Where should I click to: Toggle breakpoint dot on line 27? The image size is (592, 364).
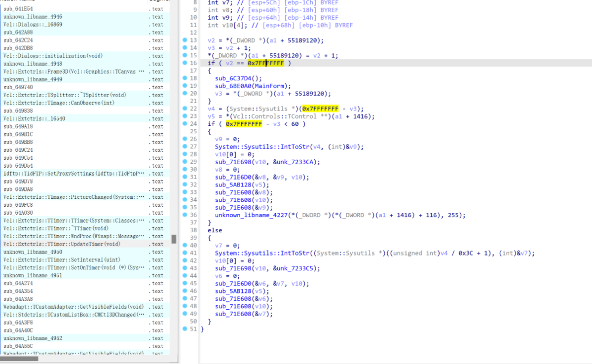[185, 146]
